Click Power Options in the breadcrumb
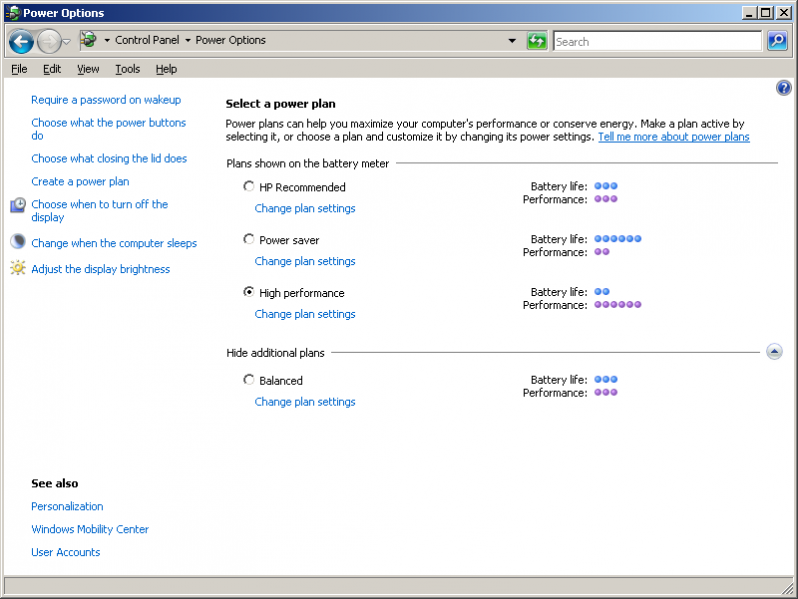Viewport: 798px width, 599px height. [231, 40]
